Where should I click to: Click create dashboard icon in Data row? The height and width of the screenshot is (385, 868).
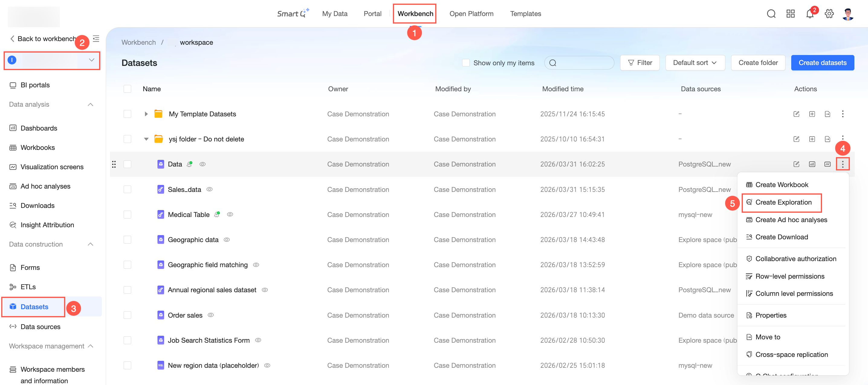tap(812, 164)
